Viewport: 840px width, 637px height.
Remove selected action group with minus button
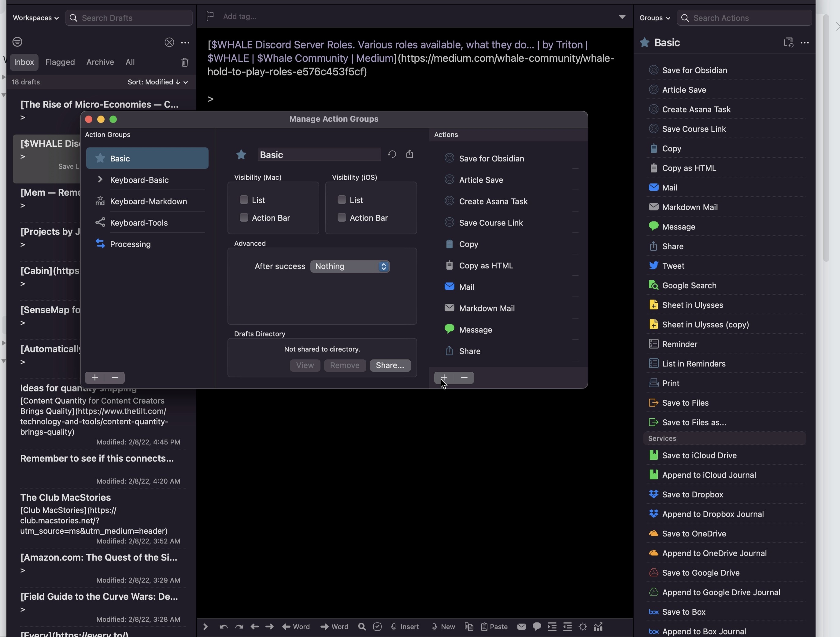tap(115, 377)
